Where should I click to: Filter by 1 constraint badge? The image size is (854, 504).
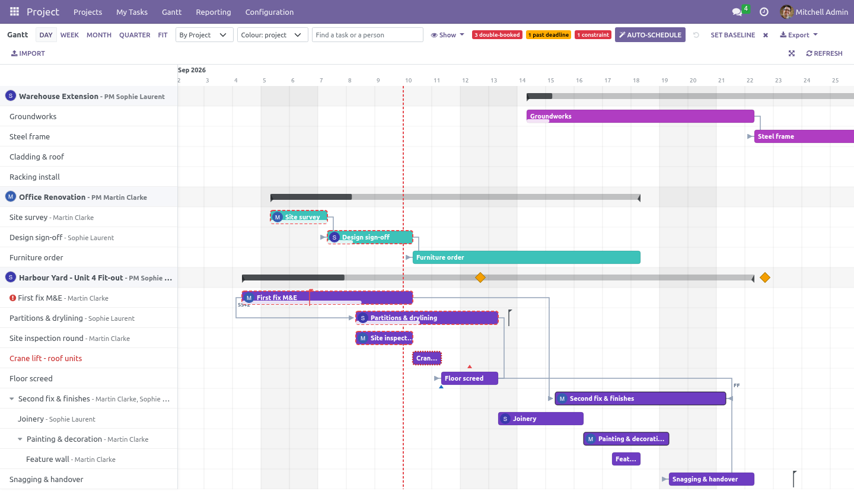[x=593, y=35]
